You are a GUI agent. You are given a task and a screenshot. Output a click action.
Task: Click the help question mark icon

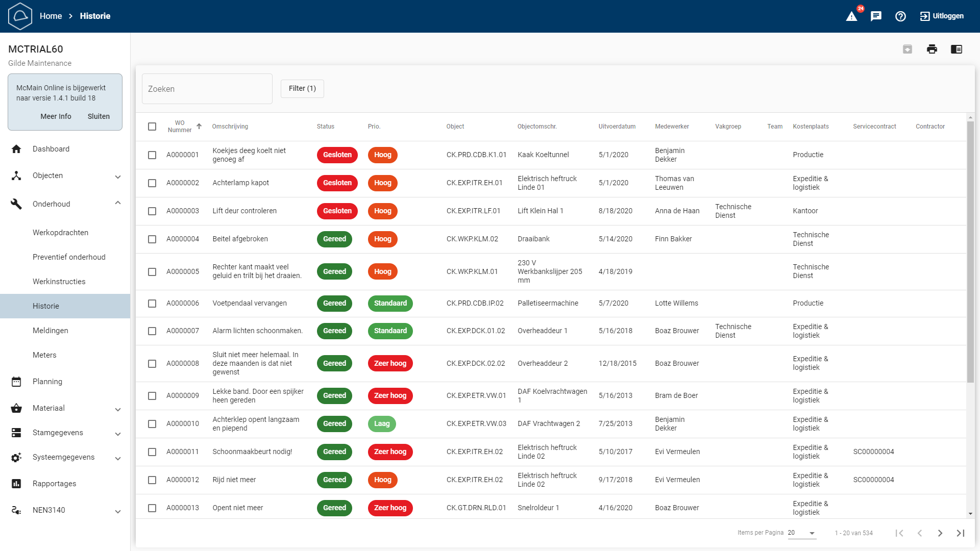[900, 16]
